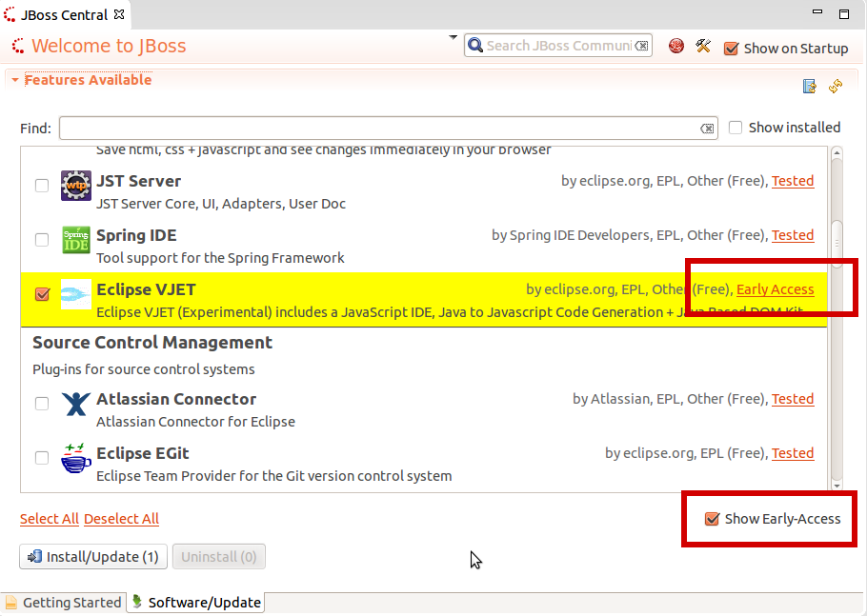The height and width of the screenshot is (616, 867).
Task: Click the install book icon above the list
Action: [x=809, y=86]
